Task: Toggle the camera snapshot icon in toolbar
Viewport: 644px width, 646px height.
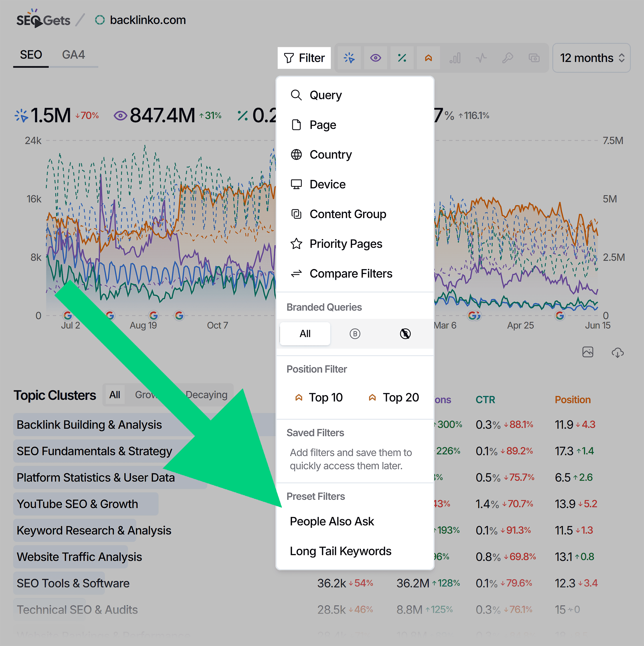Action: coord(534,58)
